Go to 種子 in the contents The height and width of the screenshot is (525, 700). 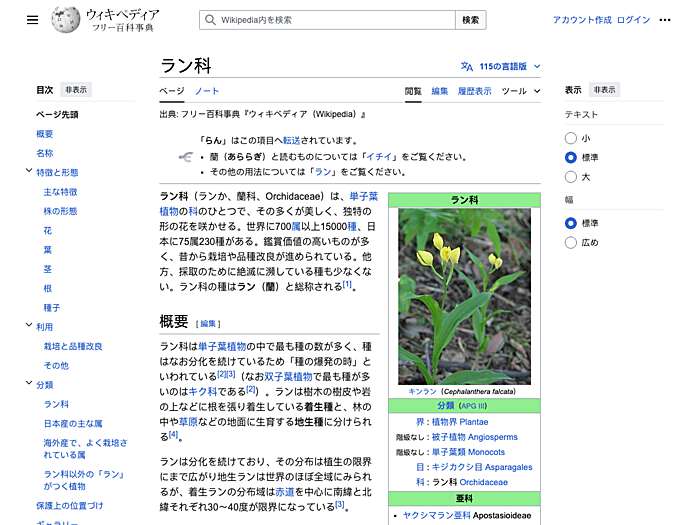(x=52, y=308)
